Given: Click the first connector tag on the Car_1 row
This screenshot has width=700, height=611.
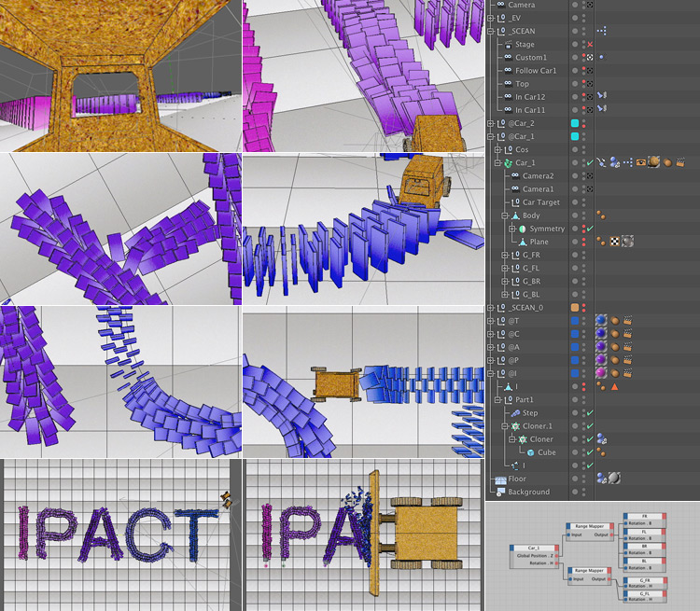Looking at the screenshot, I should tap(601, 162).
